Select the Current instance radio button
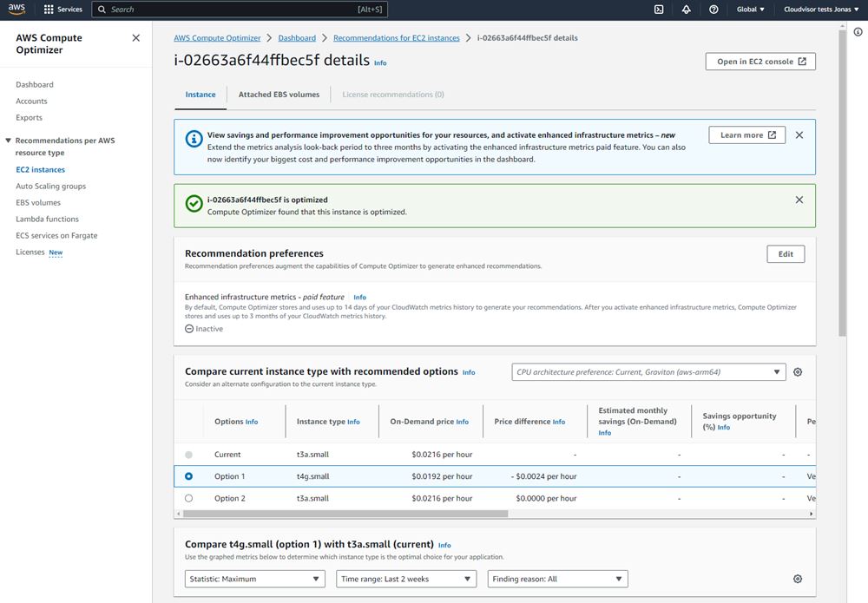Image resolution: width=868 pixels, height=603 pixels. point(188,455)
